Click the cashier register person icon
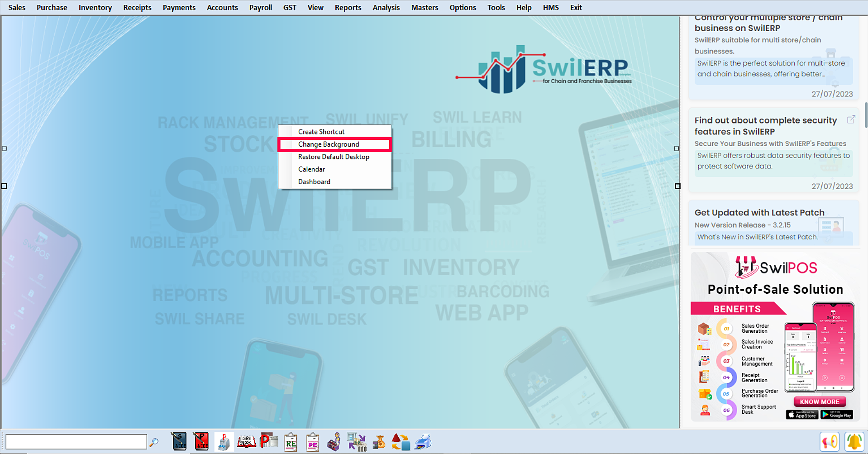 pyautogui.click(x=334, y=442)
